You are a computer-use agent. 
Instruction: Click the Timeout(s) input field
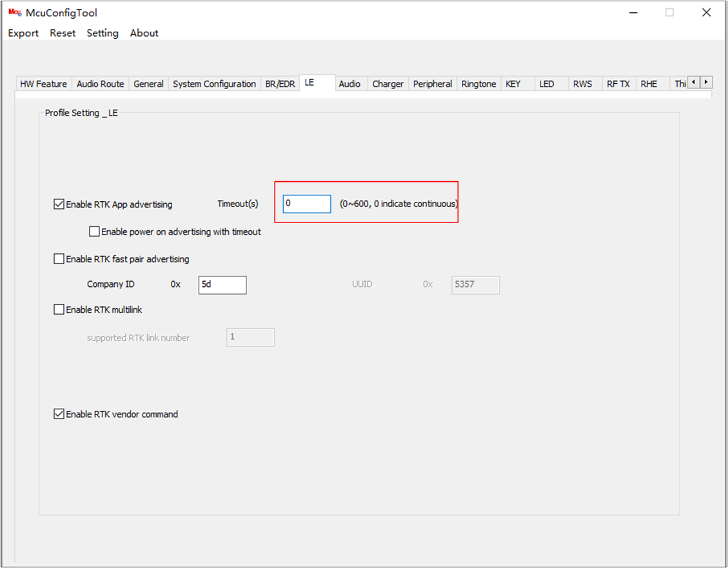[x=307, y=204]
